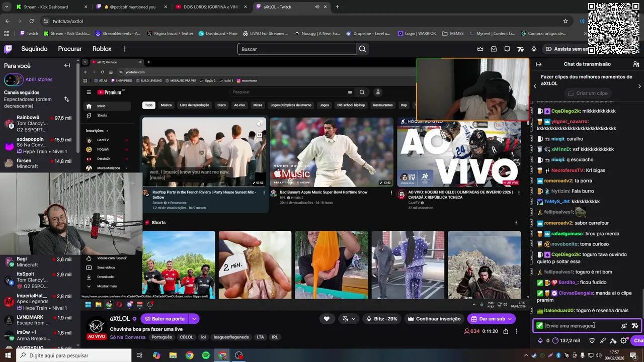Screen dimensions: 644x362
Task: Expand the Dar um sub arrow
Action: [x=510, y=319]
